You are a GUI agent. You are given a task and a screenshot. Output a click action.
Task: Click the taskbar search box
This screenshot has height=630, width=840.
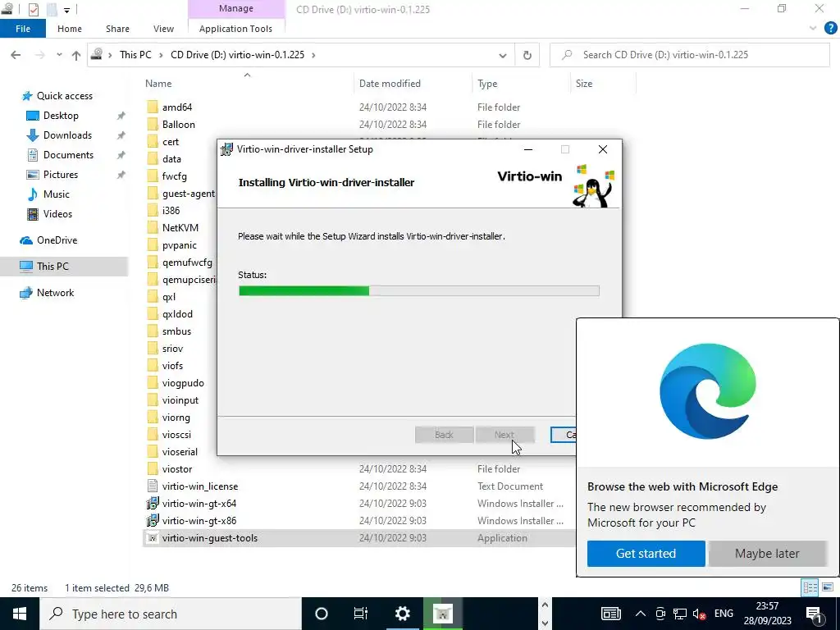(x=171, y=614)
